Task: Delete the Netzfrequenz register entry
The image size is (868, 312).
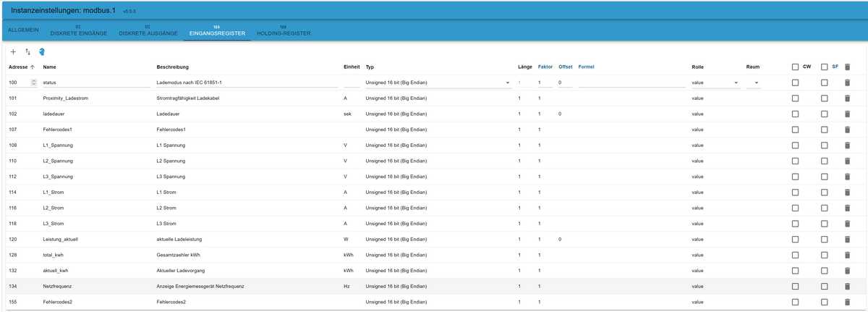Action: click(848, 286)
